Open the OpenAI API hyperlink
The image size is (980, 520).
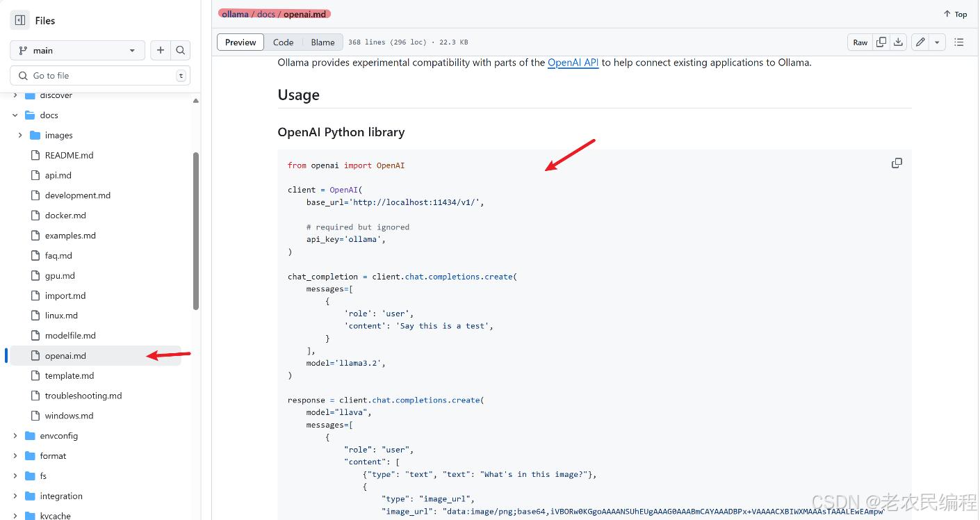coord(573,62)
